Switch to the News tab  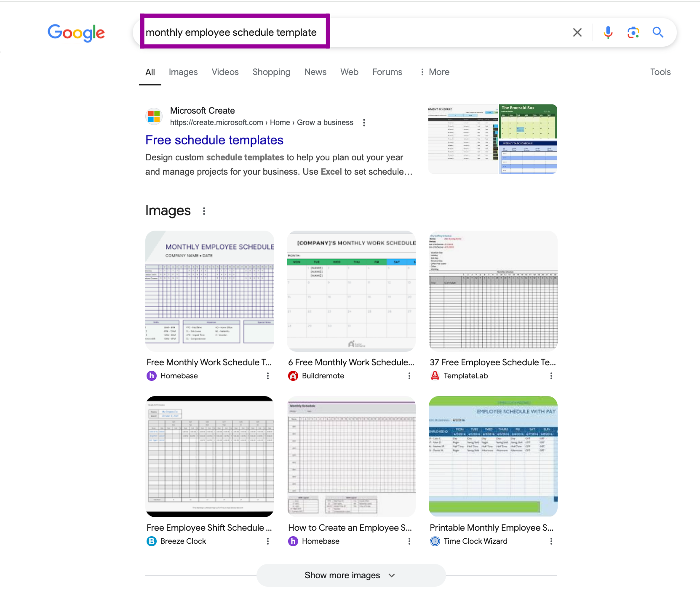[x=315, y=72]
